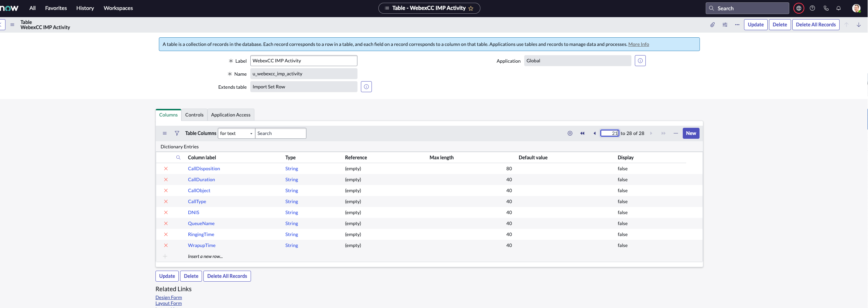The image size is (868, 308).
Task: Delete the RingingTime row with red X
Action: coord(166,234)
